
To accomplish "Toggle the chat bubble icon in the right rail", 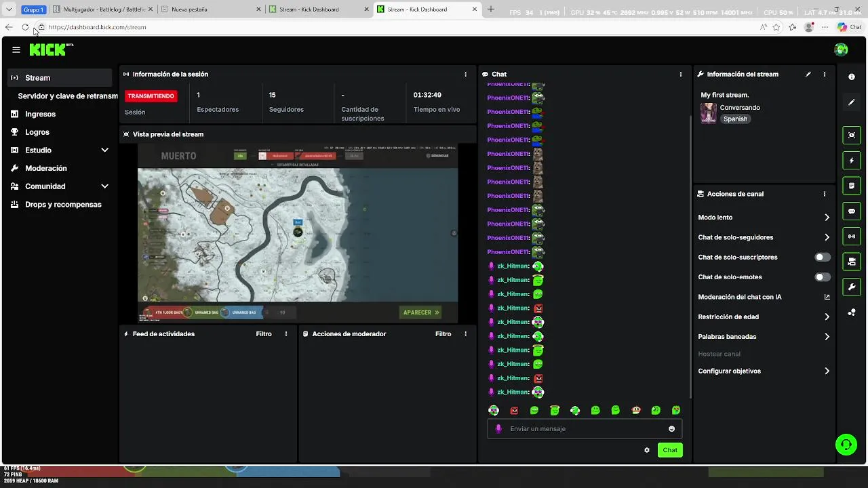I will click(852, 211).
